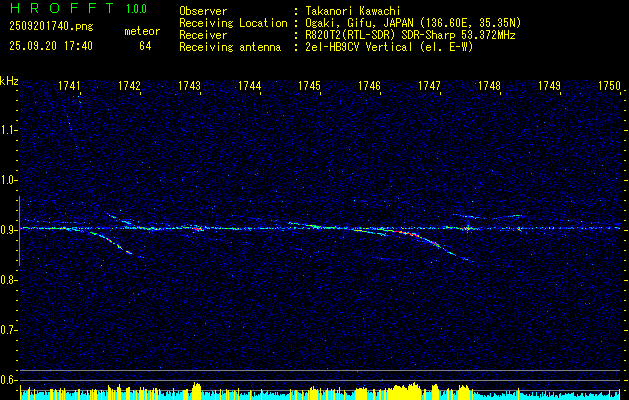The image size is (629, 400).
Task: Click the kHz axis unit label
Action: point(9,81)
